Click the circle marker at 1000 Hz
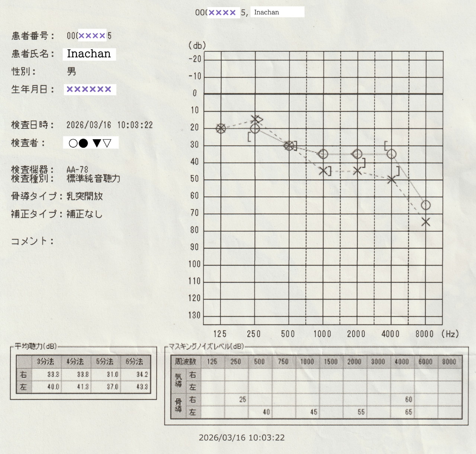 click(x=323, y=154)
